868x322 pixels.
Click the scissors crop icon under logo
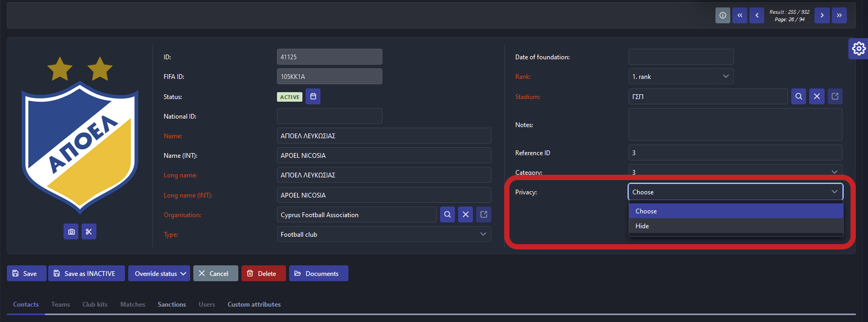(x=89, y=231)
